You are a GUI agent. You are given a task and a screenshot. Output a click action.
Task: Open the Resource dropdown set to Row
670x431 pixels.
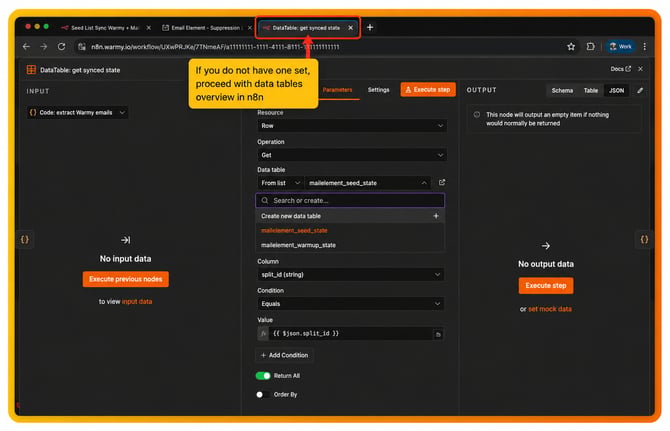coord(352,126)
